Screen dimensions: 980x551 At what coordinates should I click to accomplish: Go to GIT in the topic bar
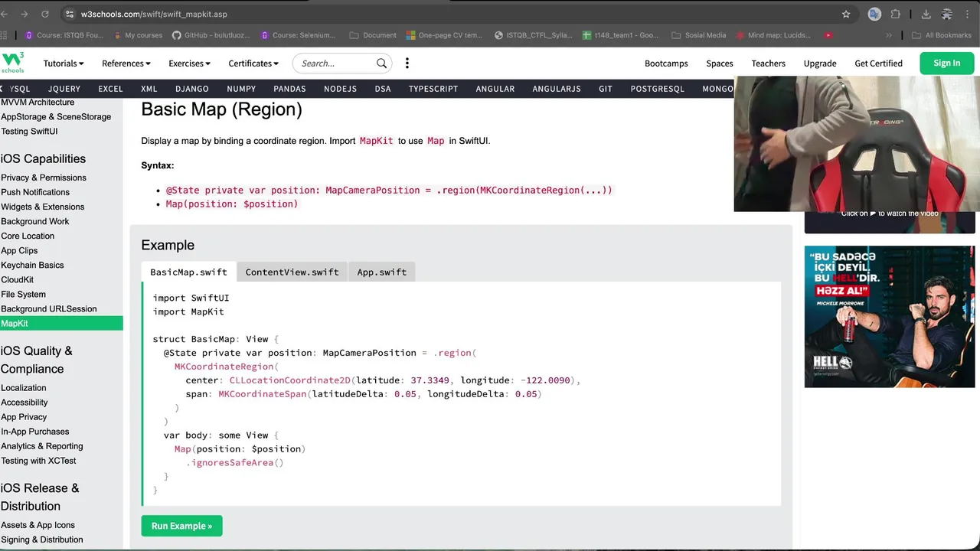(605, 89)
